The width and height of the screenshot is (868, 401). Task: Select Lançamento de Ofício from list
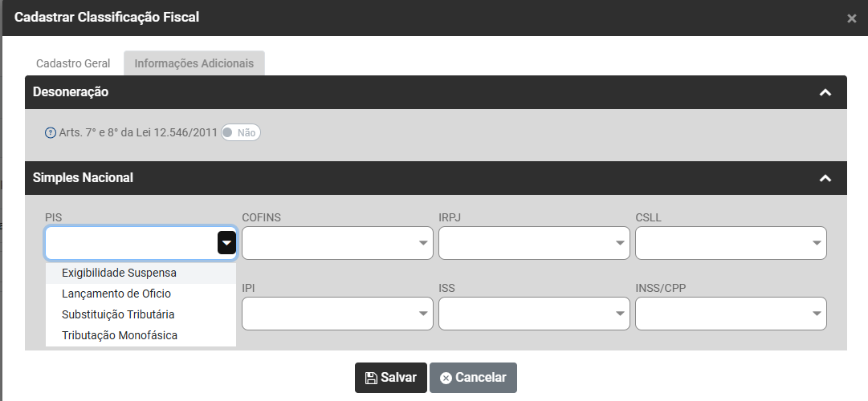pos(116,294)
